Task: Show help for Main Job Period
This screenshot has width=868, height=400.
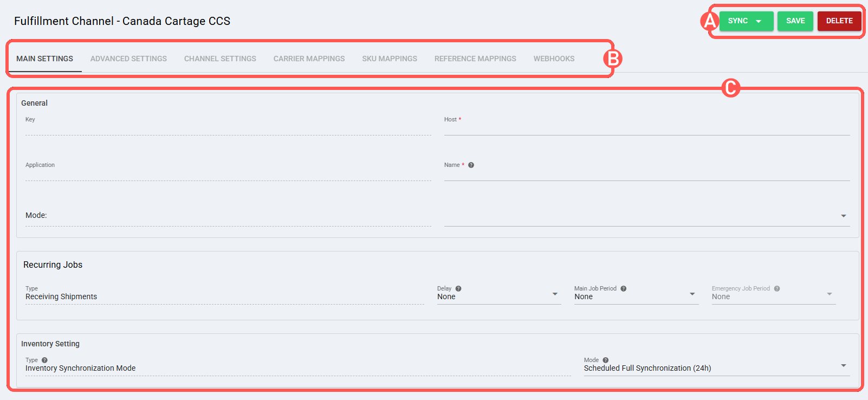Action: pyautogui.click(x=624, y=289)
